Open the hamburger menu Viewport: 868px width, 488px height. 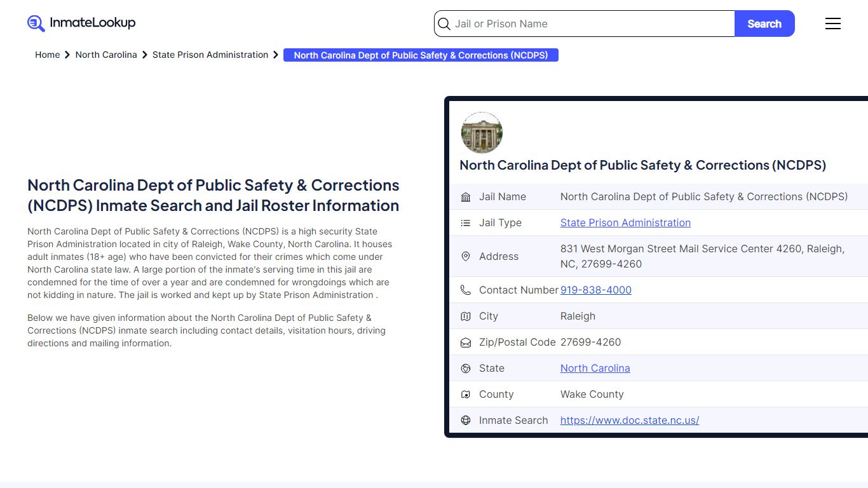(x=833, y=24)
